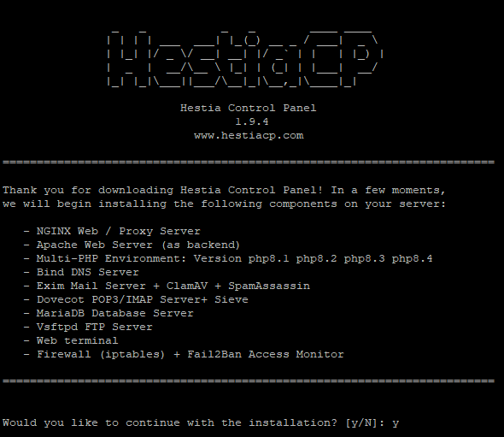Viewport: 504px width, 437px height.
Task: Click the php8.4 version text
Action: point(412,259)
